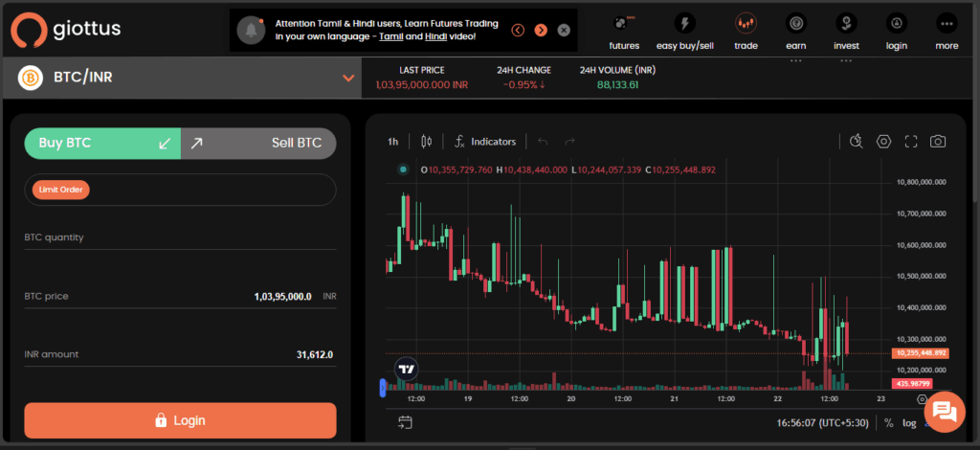Click the notification bell icon
The height and width of the screenshot is (450, 980).
tap(253, 31)
